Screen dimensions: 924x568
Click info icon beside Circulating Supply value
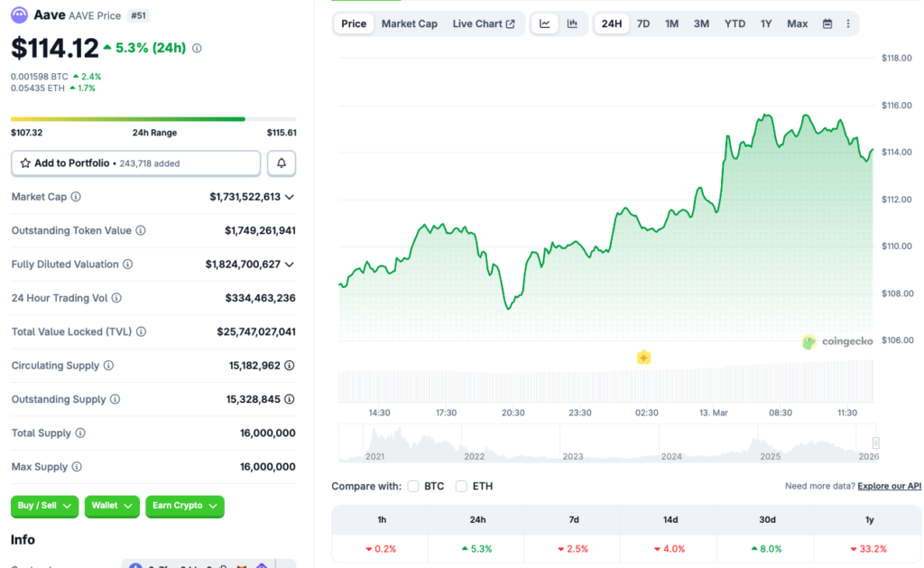(289, 366)
